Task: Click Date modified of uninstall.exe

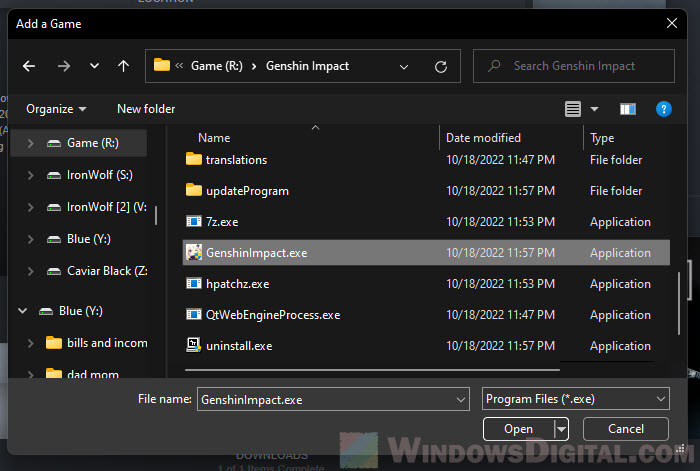Action: pos(500,346)
